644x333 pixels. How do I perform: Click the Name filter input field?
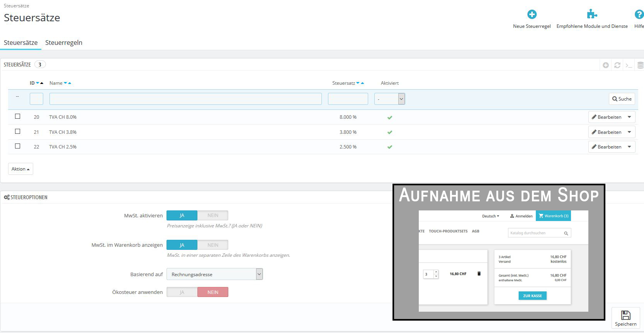coord(185,99)
